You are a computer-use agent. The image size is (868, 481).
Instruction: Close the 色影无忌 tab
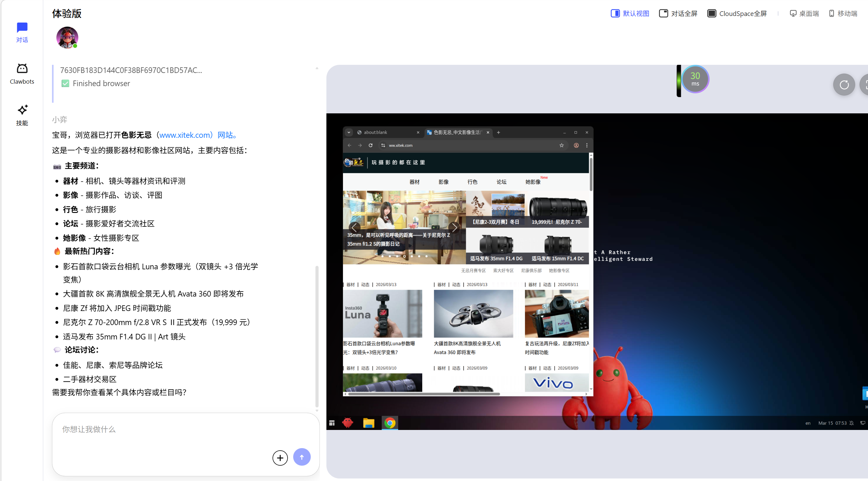[488, 132]
